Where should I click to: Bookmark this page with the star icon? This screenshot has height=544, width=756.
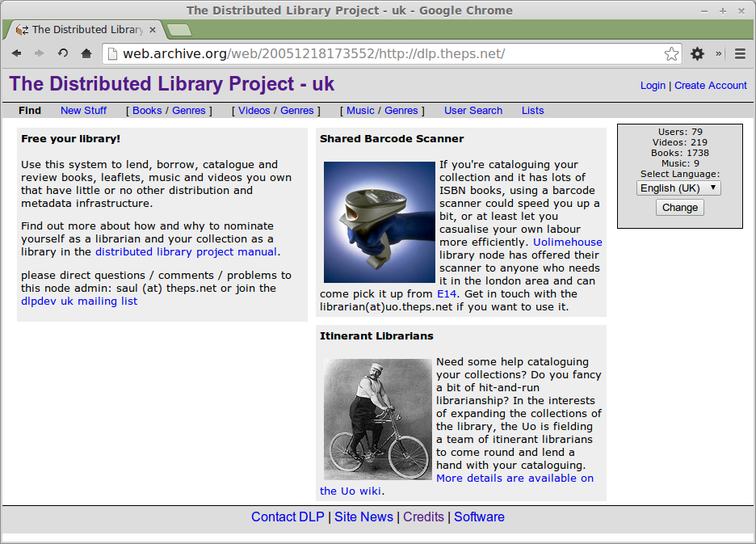(x=671, y=53)
